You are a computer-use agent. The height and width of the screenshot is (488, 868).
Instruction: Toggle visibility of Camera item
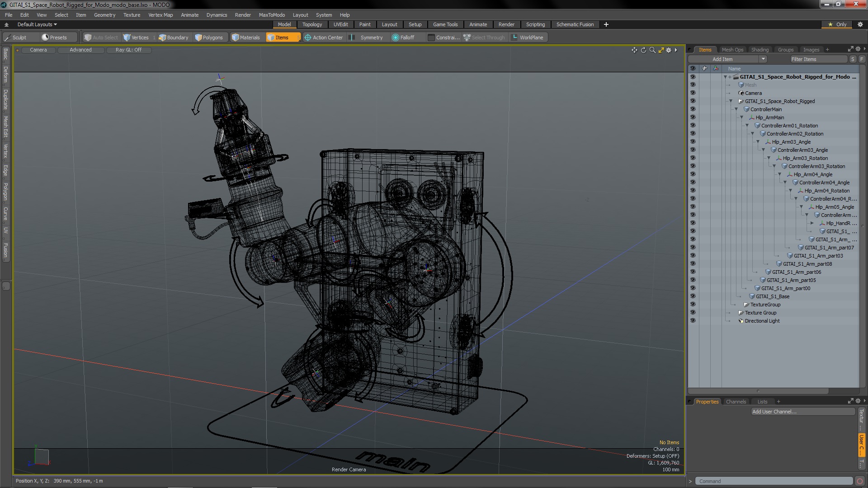coord(693,93)
